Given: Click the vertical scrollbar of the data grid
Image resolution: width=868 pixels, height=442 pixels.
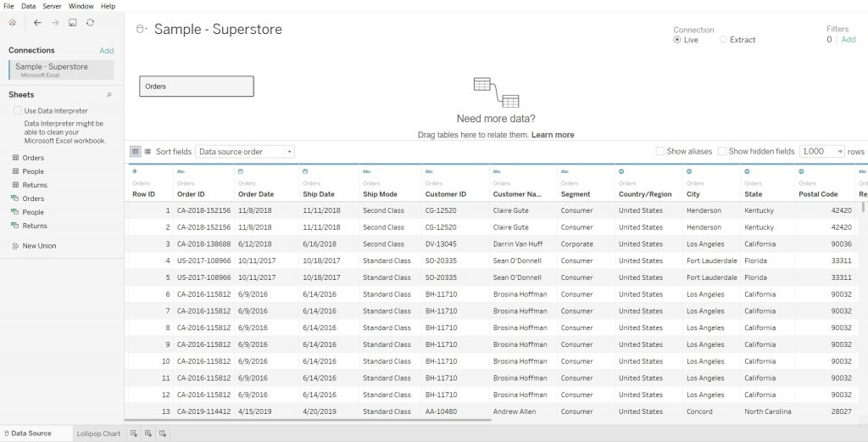Looking at the screenshot, I should click(862, 207).
